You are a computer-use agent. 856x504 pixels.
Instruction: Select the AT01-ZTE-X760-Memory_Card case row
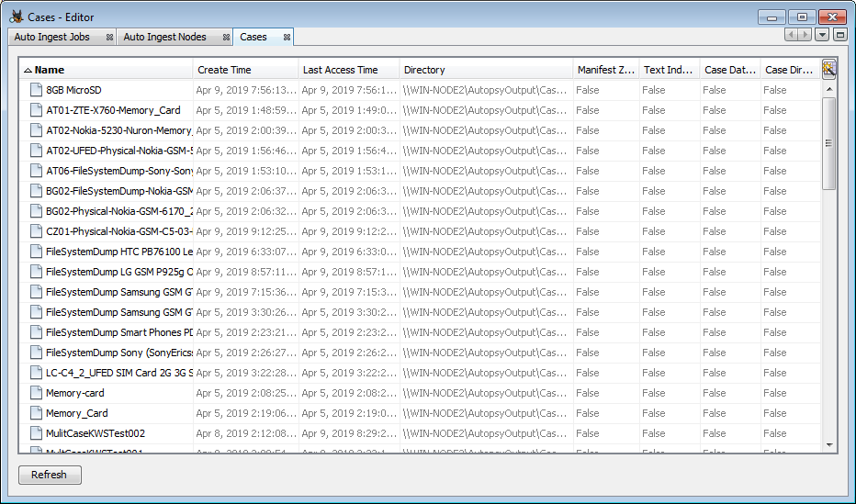[113, 110]
